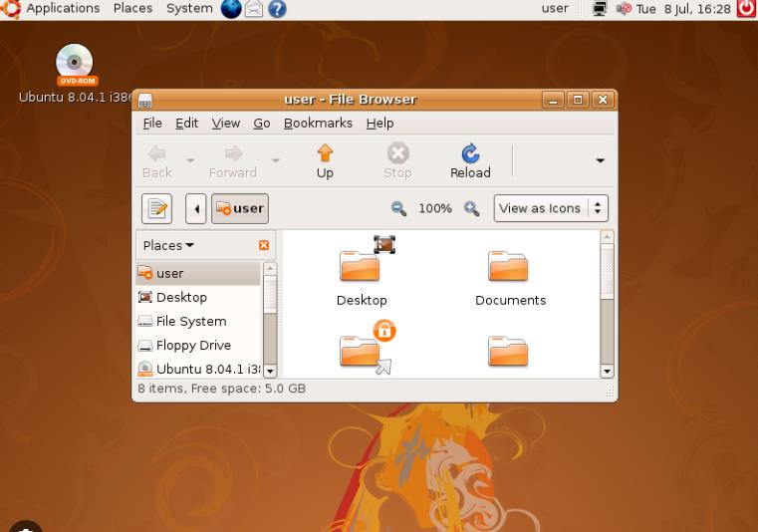
Task: Zoom out with the minus magnifier
Action: [x=398, y=208]
